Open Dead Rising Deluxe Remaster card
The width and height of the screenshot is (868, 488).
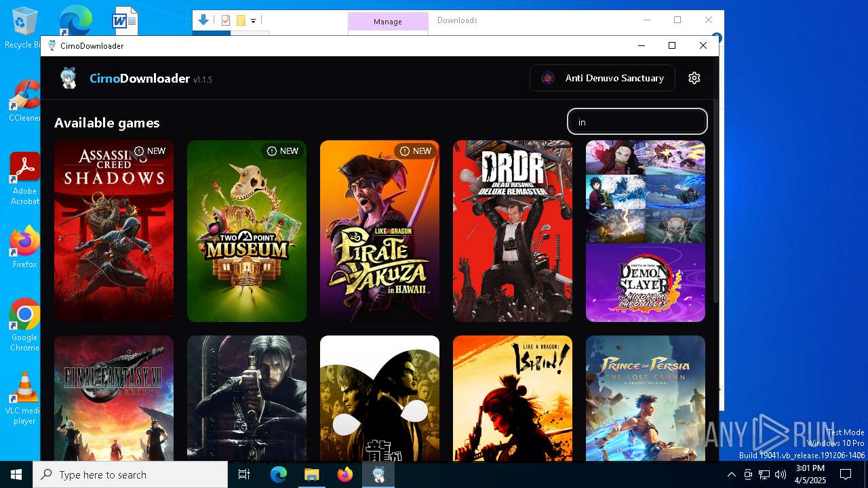pos(513,231)
